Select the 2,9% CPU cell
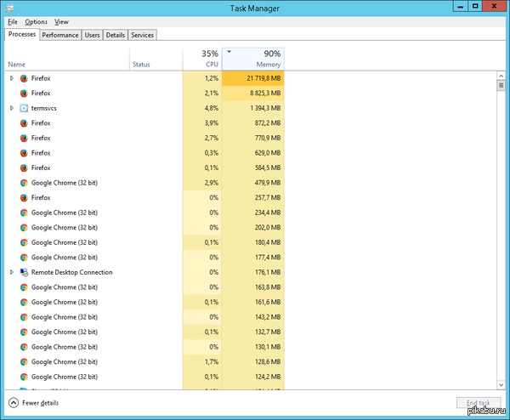 pyautogui.click(x=202, y=183)
